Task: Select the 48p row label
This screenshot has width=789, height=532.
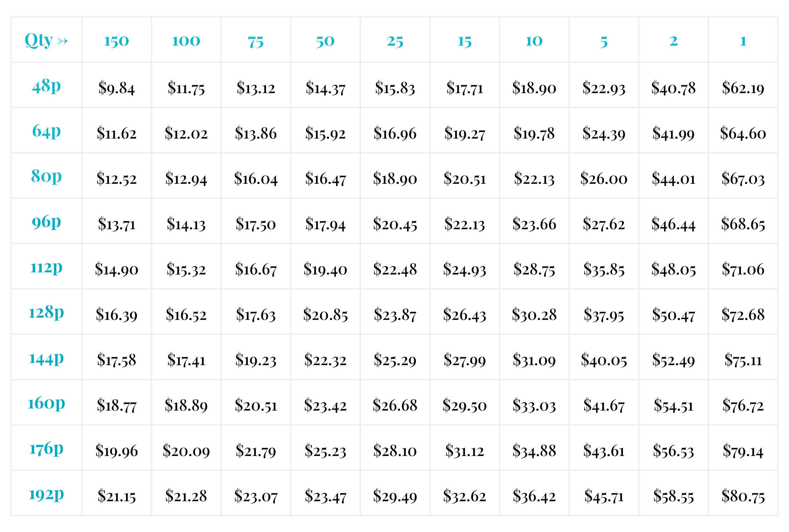Action: coord(46,86)
